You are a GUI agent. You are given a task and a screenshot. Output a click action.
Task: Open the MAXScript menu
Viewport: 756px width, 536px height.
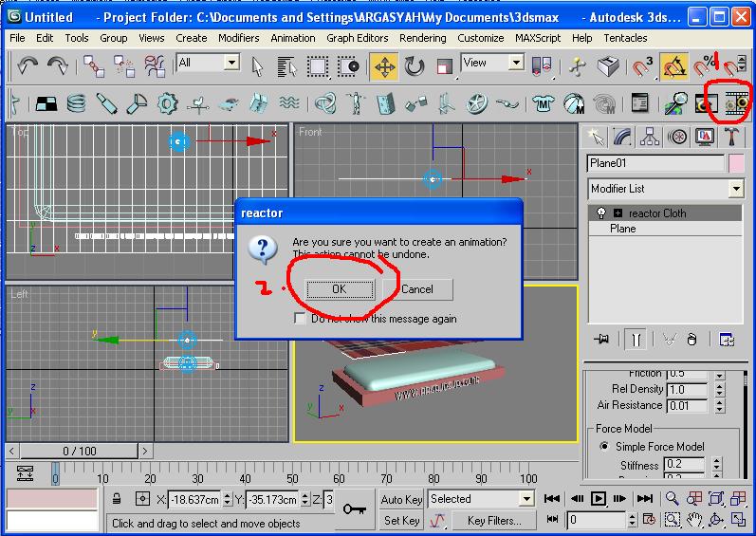[x=538, y=38]
